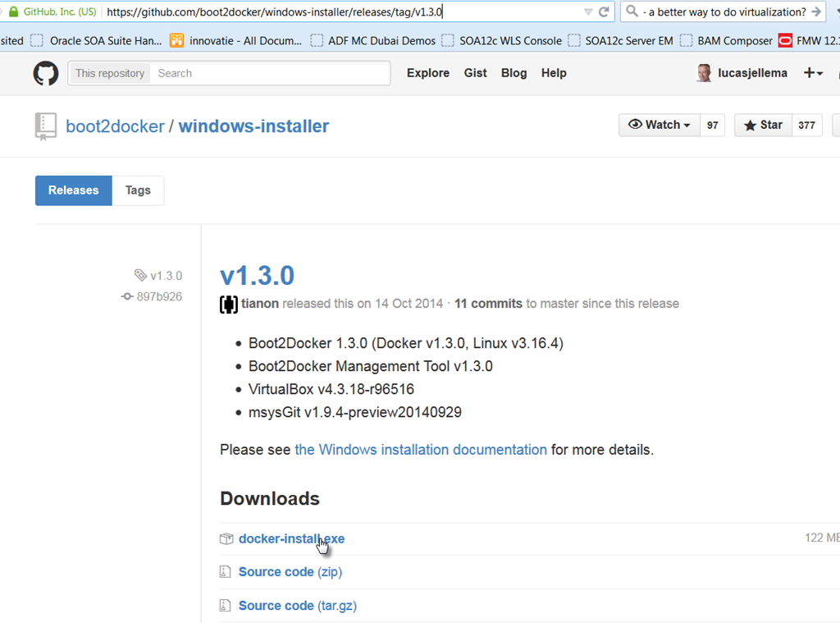
Task: Select the Releases tab
Action: 73,190
